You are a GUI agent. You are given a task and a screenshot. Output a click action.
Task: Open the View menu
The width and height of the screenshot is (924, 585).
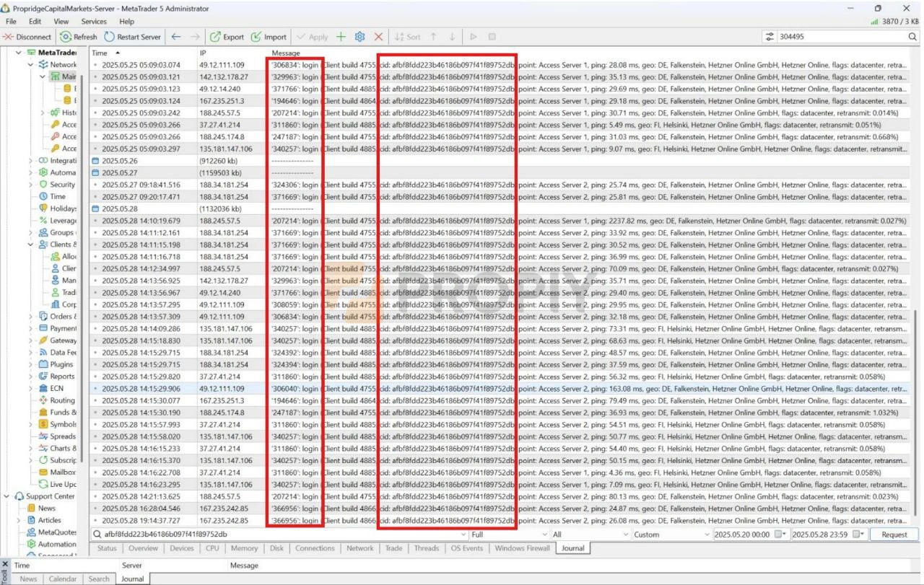(x=61, y=22)
